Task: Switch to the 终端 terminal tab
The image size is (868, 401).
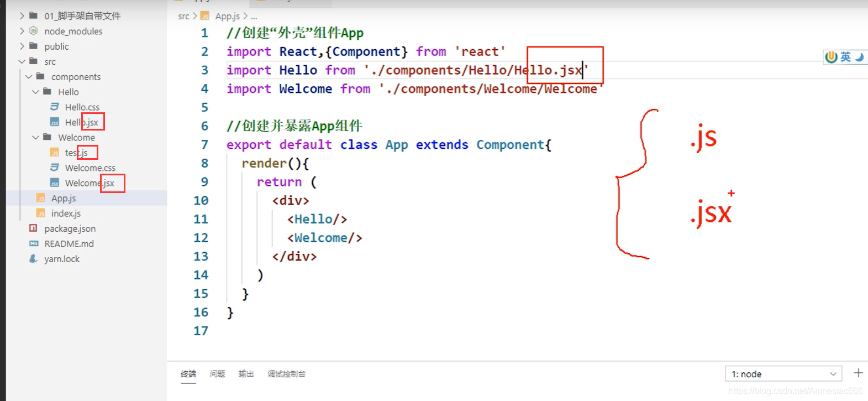Action: click(188, 374)
